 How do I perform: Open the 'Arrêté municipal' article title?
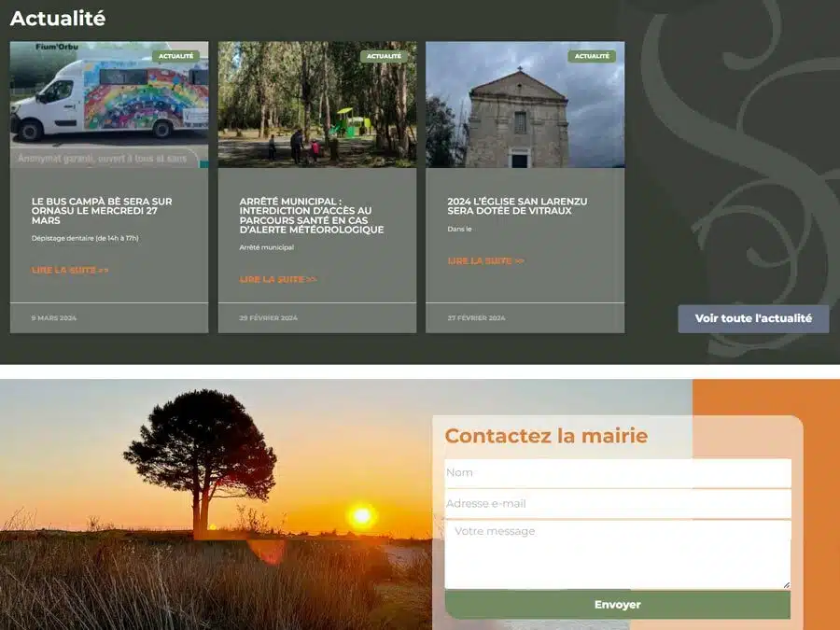[311, 216]
